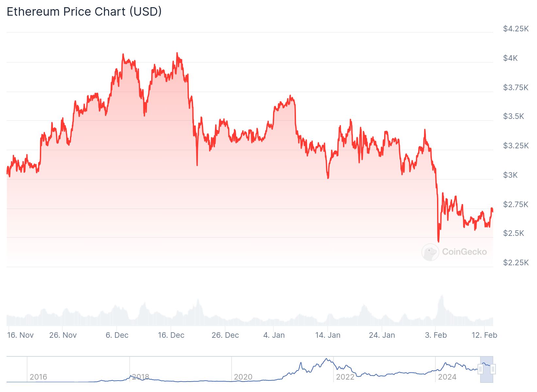Grab the right navigator range handle
The image size is (537, 392).
(x=493, y=369)
